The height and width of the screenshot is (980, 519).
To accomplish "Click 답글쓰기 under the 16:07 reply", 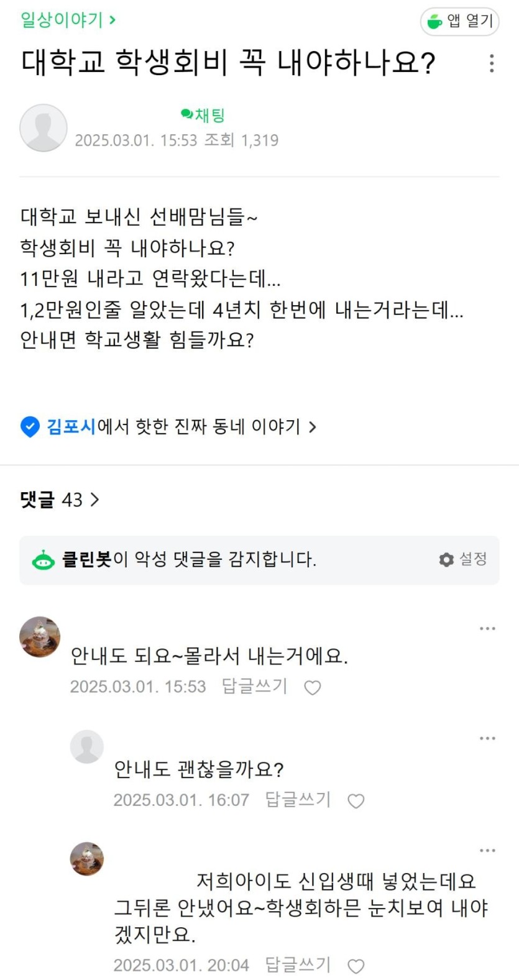I will tap(298, 800).
